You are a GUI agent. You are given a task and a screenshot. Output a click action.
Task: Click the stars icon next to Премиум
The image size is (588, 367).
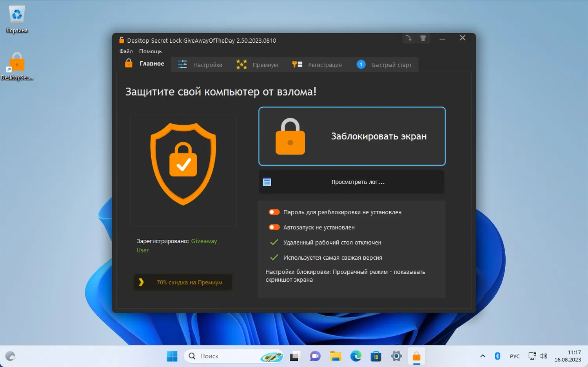click(241, 64)
